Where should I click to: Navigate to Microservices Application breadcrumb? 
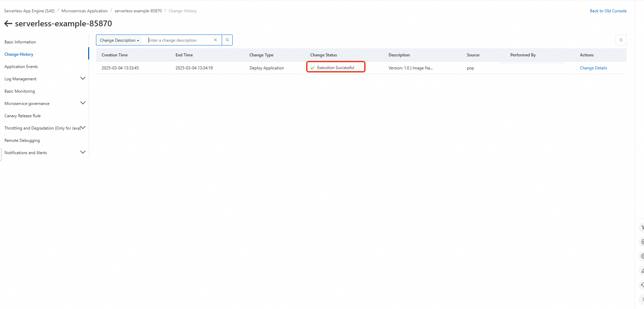click(84, 11)
